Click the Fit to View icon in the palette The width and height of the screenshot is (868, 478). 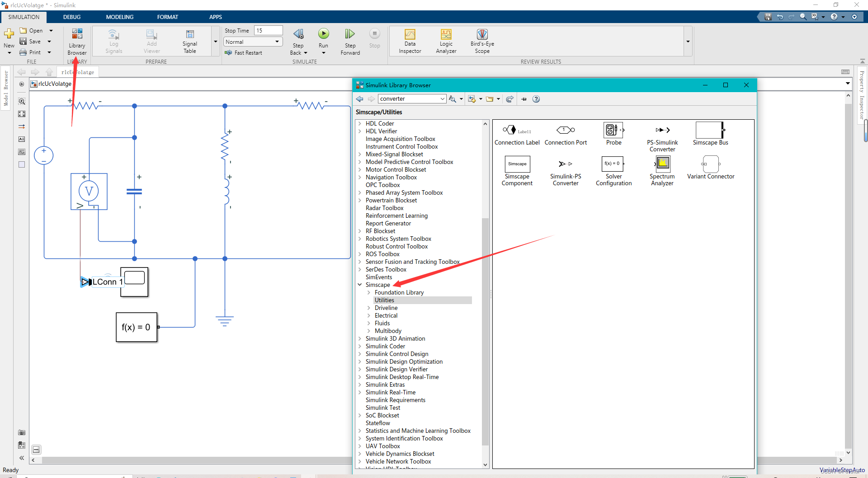click(x=22, y=114)
